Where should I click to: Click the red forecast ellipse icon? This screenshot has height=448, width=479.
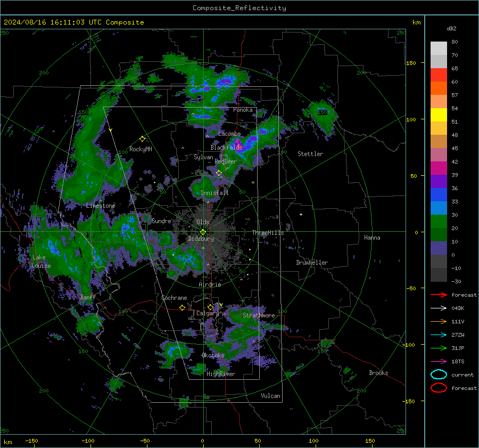(439, 388)
